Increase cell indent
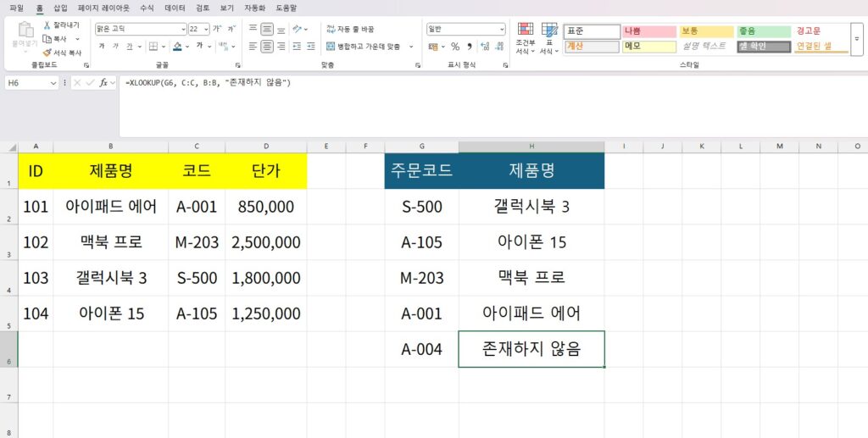 [x=311, y=47]
